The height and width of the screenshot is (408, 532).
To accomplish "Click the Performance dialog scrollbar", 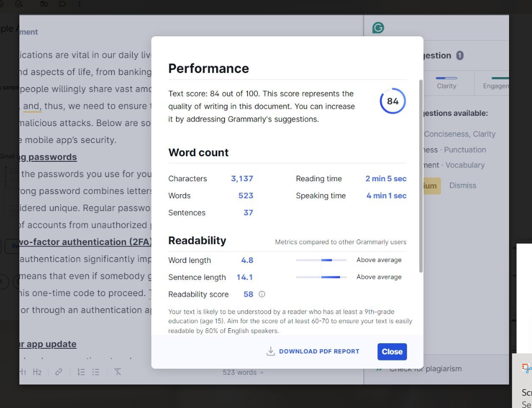I will point(421,176).
